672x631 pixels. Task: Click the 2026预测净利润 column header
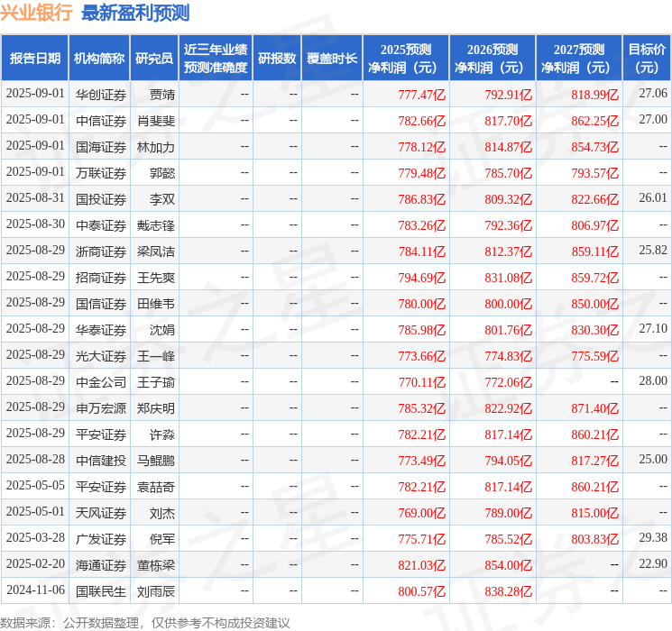pos(492,59)
